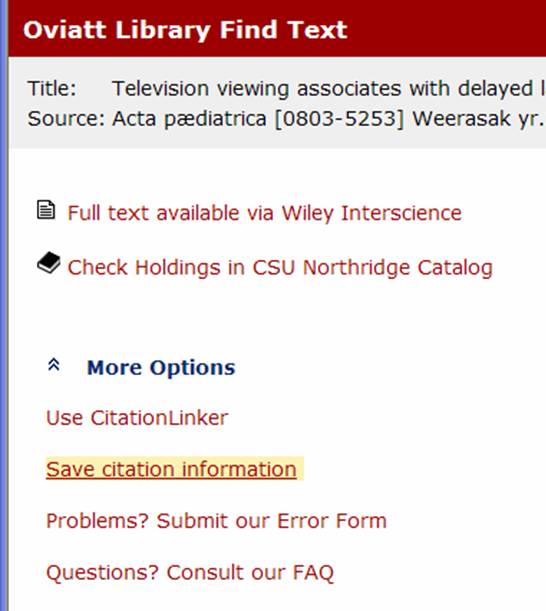The image size is (546, 611).
Task: Open Questions? Consult our FAQ link
Action: tap(190, 572)
